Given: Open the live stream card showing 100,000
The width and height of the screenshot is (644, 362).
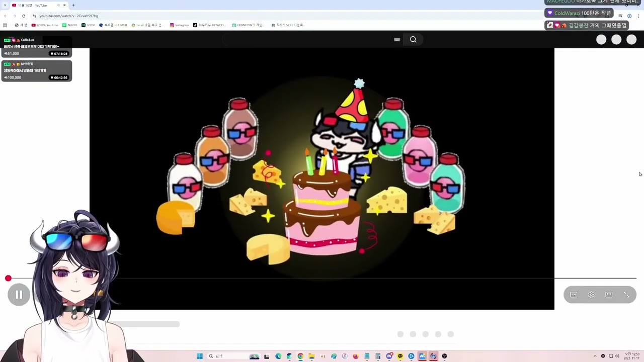Looking at the screenshot, I should click(x=36, y=71).
